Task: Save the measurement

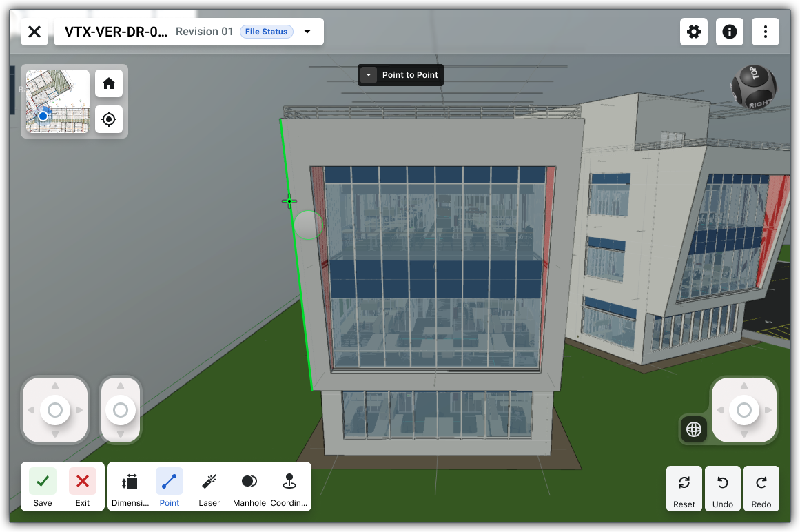Action: (42, 487)
